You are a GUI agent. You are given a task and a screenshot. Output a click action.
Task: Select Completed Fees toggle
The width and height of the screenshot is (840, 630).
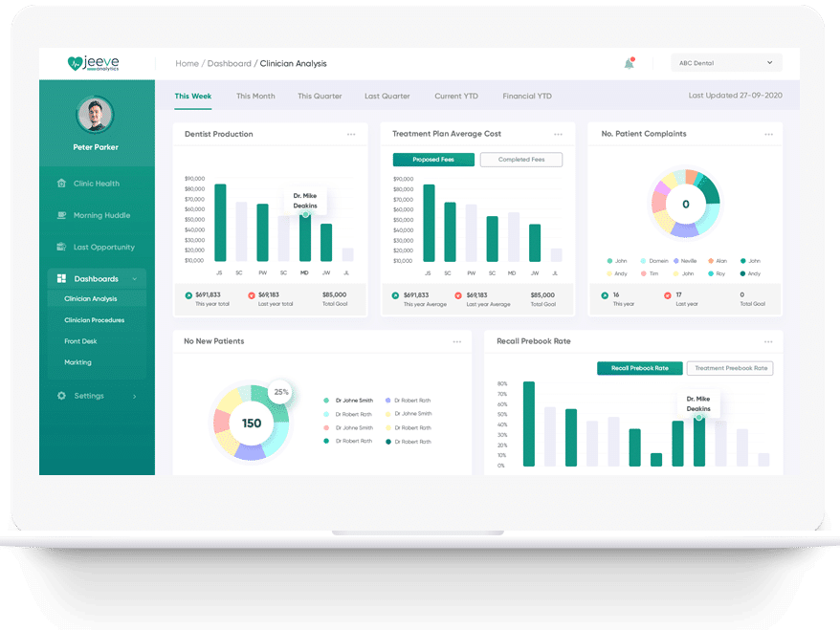(521, 160)
